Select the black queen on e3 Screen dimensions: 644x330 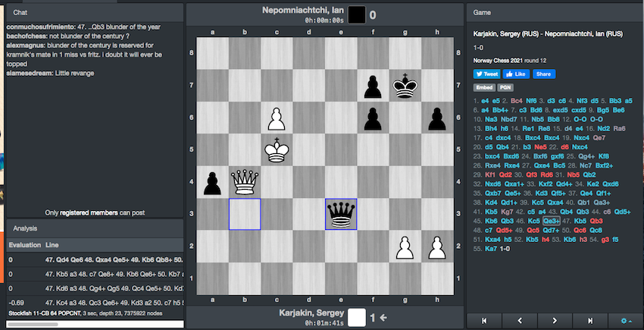(341, 215)
